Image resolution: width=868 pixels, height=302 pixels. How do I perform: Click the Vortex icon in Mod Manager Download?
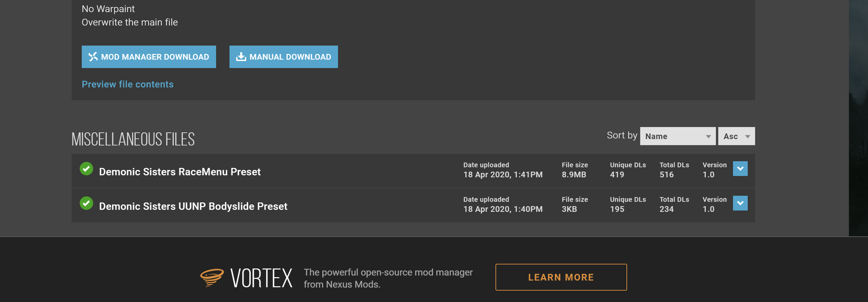click(x=93, y=57)
